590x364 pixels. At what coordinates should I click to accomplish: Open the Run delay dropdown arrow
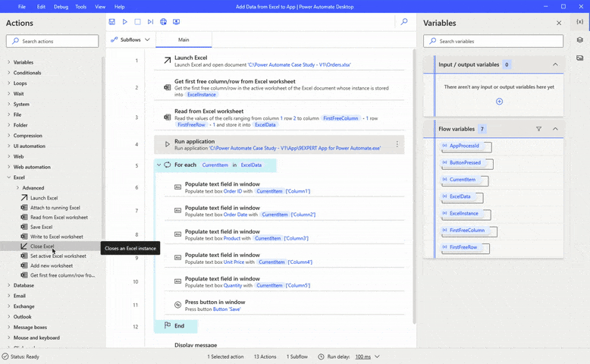click(x=377, y=356)
